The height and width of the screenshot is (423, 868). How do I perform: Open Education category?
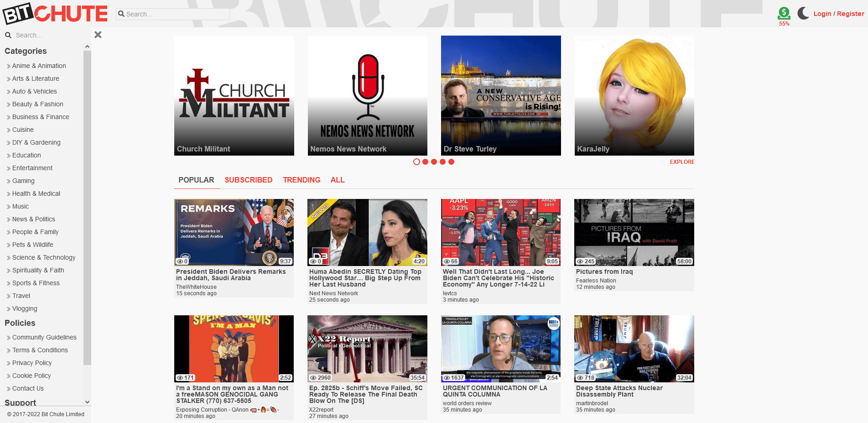[26, 155]
